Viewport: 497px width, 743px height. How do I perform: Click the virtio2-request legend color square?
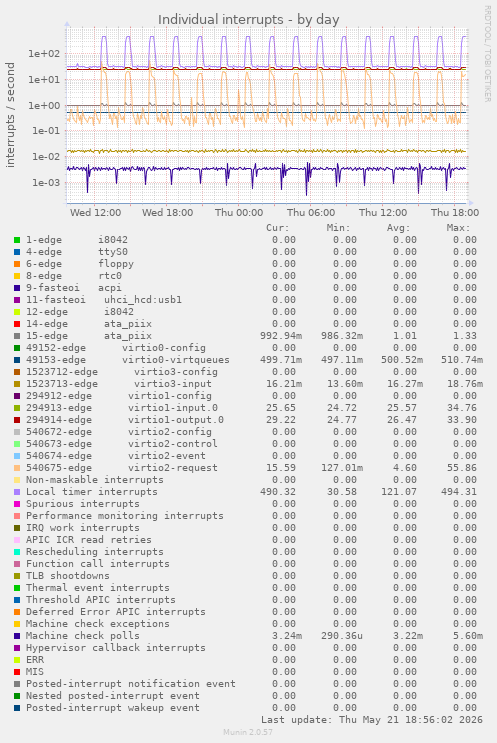pyautogui.click(x=17, y=468)
